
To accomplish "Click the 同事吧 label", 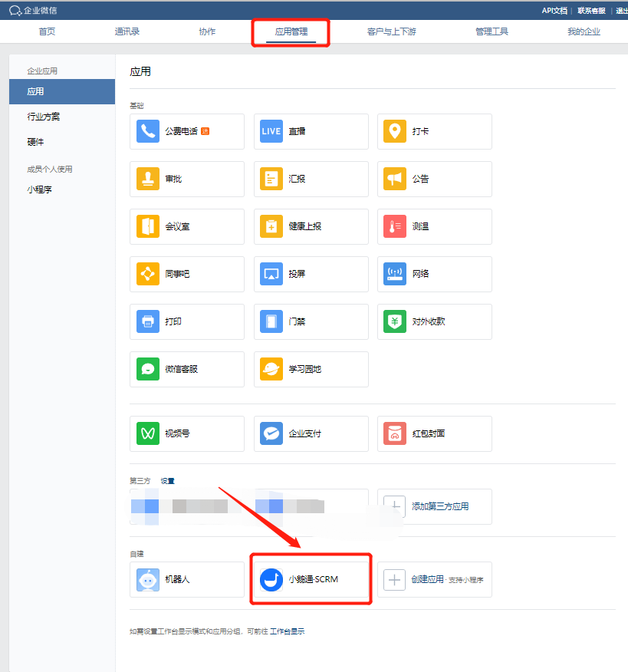I will [177, 274].
